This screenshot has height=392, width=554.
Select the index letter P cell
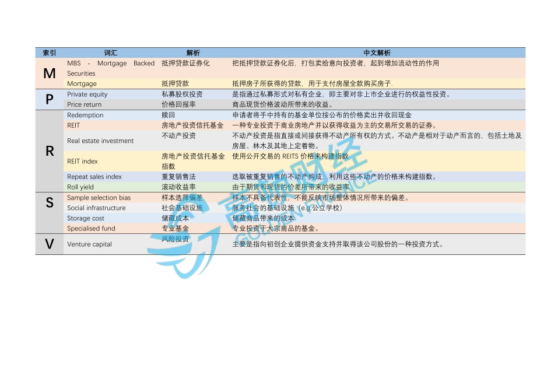coord(49,99)
